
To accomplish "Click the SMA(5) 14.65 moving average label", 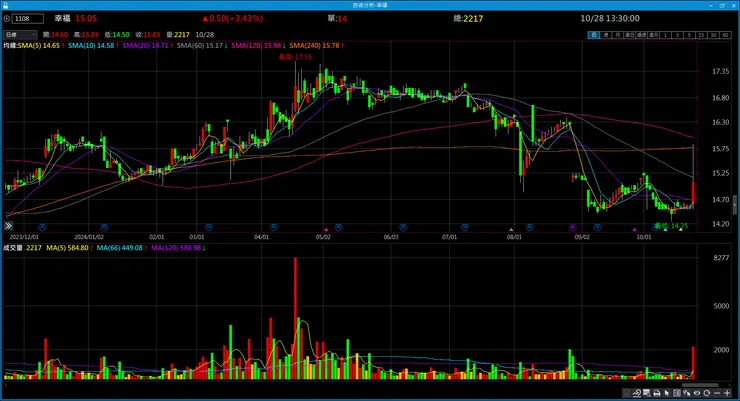I will click(41, 45).
